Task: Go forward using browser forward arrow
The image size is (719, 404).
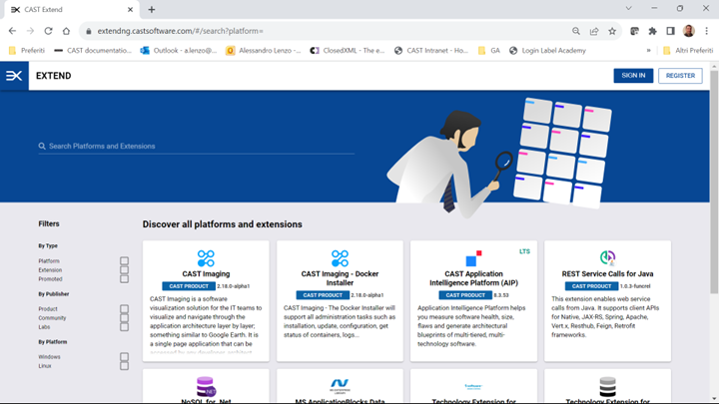Action: click(30, 31)
